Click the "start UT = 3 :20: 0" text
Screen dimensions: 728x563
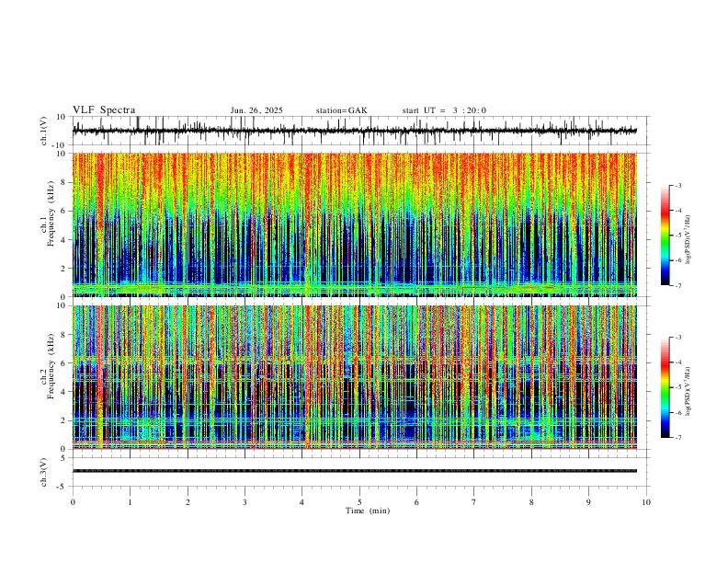(x=444, y=110)
